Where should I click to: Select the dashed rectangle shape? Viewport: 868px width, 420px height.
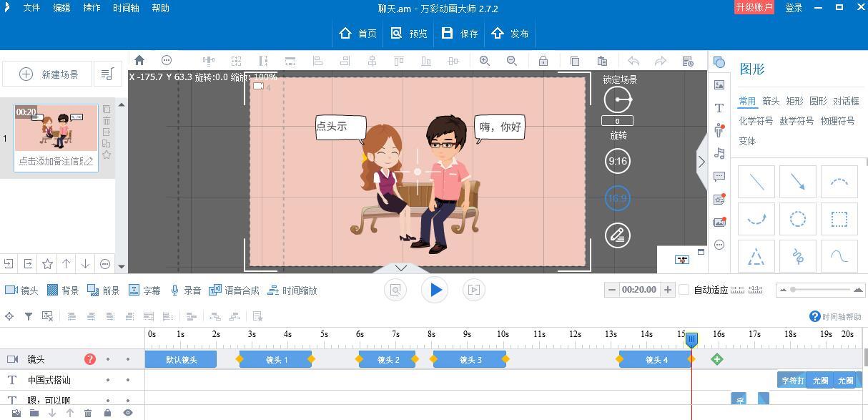click(x=839, y=219)
